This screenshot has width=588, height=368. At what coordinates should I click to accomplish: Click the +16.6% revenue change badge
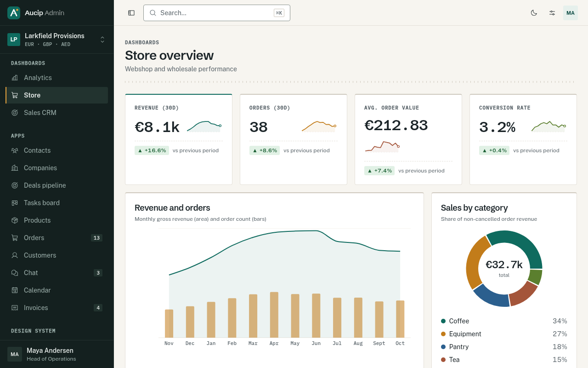[152, 150]
